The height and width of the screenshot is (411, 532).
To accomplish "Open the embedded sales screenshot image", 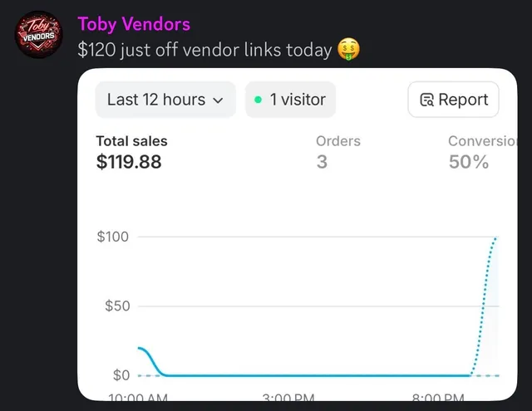I will 298,234.
